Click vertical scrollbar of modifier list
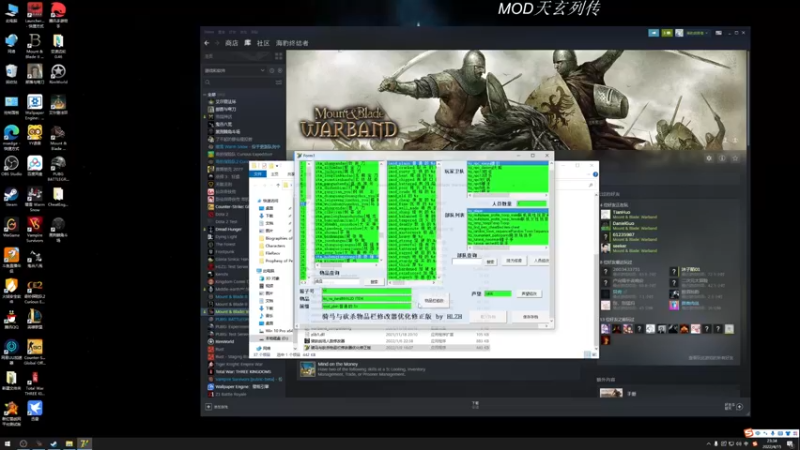 point(438,219)
